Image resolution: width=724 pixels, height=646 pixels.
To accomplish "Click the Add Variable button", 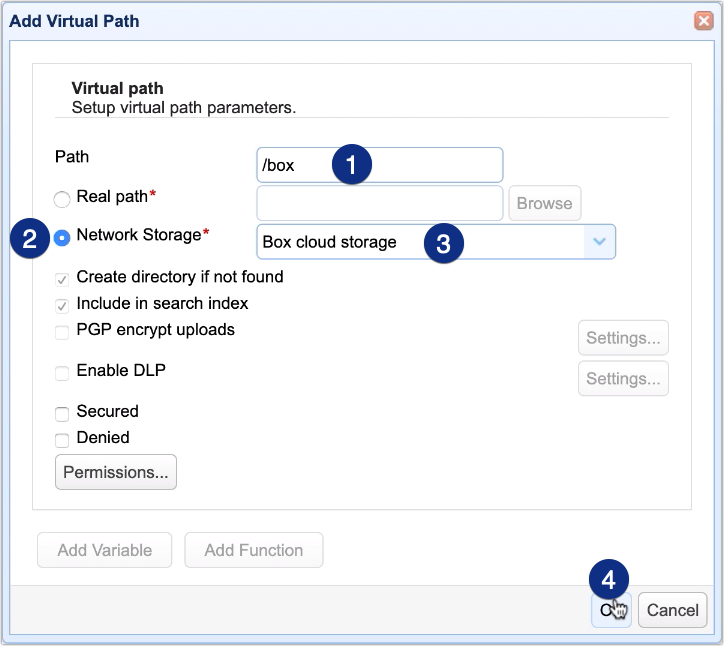I will [x=105, y=550].
